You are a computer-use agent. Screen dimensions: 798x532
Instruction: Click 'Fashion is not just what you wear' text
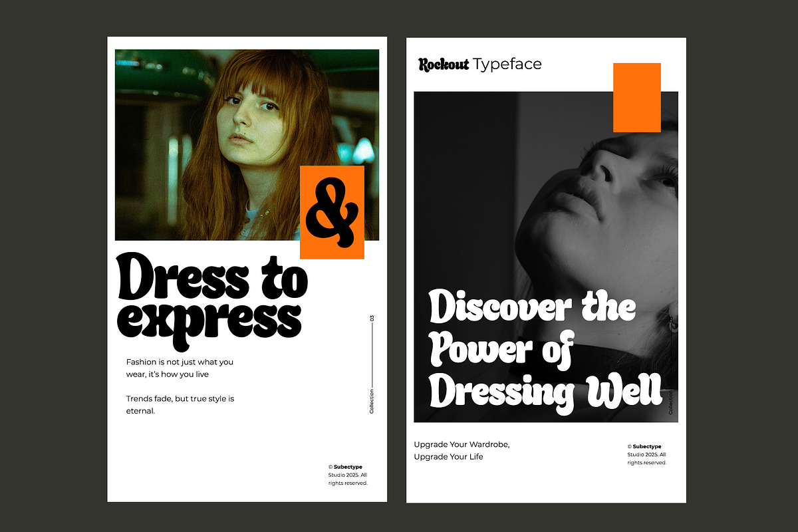[180, 368]
